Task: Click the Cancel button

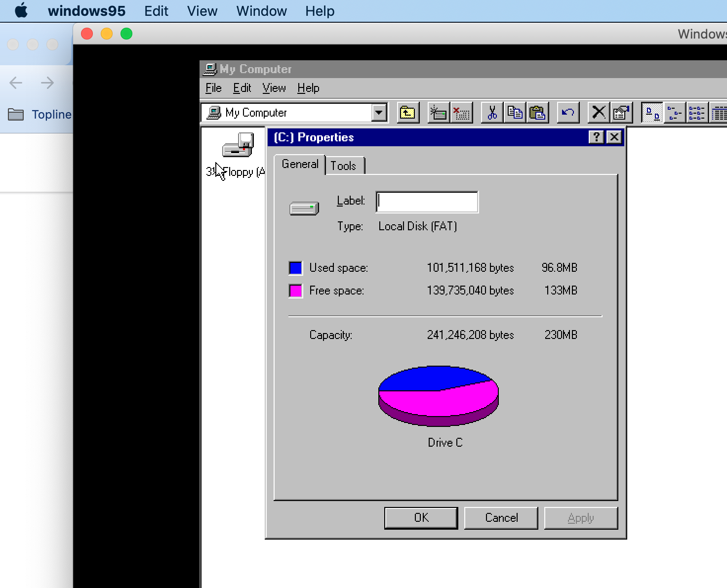Action: click(x=501, y=517)
